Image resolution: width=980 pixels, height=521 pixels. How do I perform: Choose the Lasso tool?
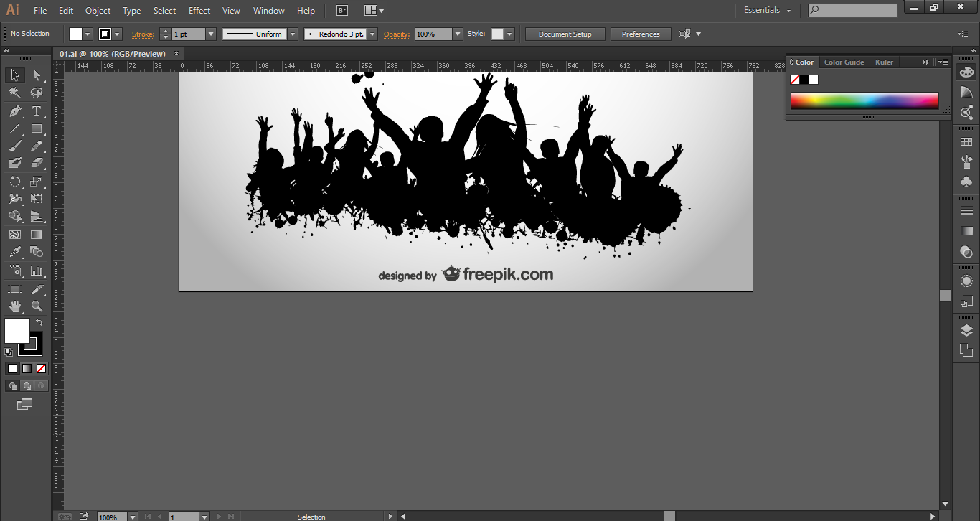click(37, 93)
